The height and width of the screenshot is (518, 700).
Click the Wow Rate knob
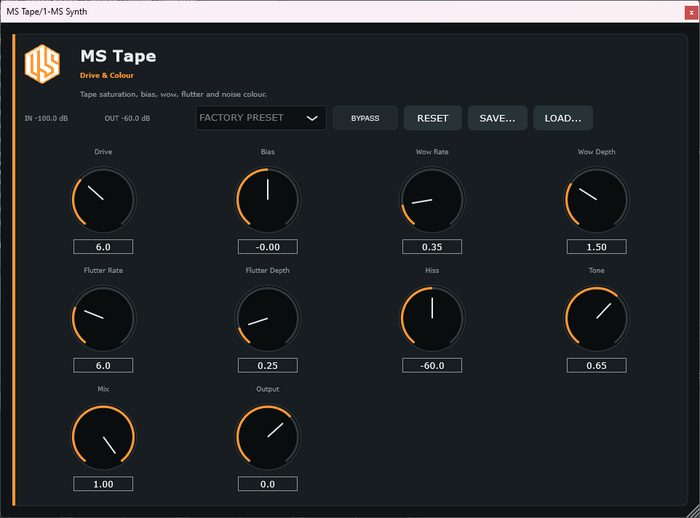[432, 200]
